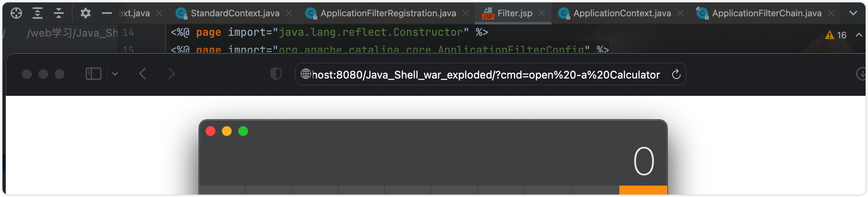Click Safari sidebar toggle icon
This screenshot has width=868, height=197.
pos(93,74)
